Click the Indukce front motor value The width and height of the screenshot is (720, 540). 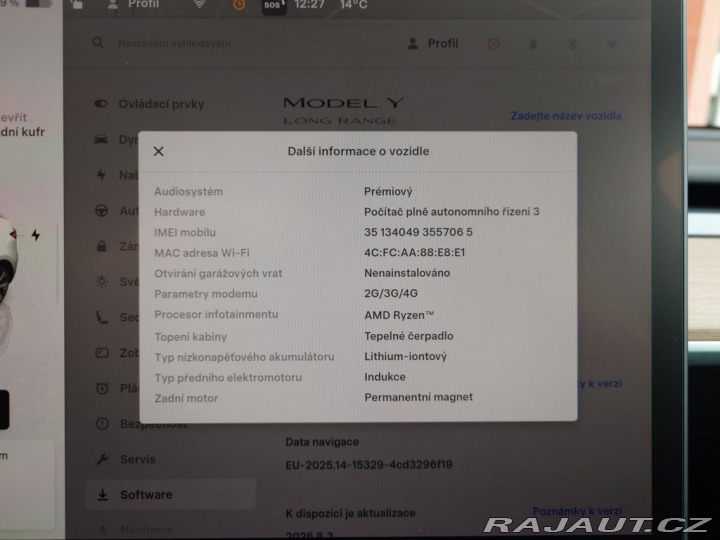pyautogui.click(x=385, y=377)
